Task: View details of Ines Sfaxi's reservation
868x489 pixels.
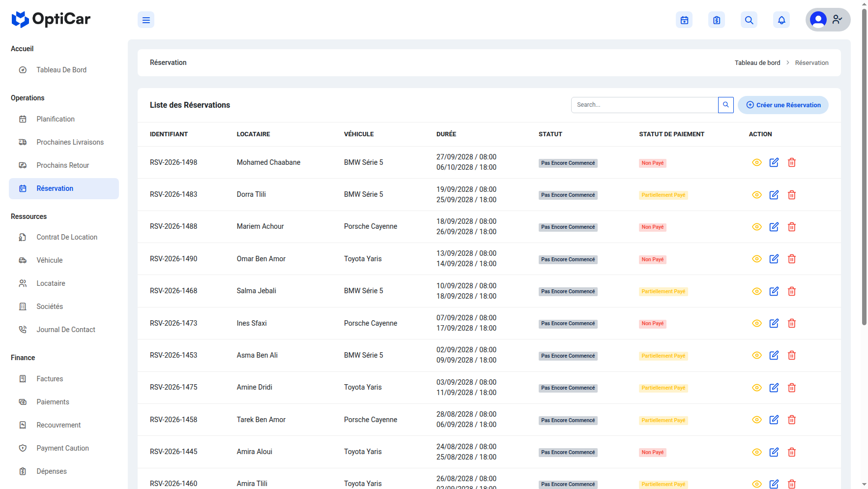Action: 757,323
